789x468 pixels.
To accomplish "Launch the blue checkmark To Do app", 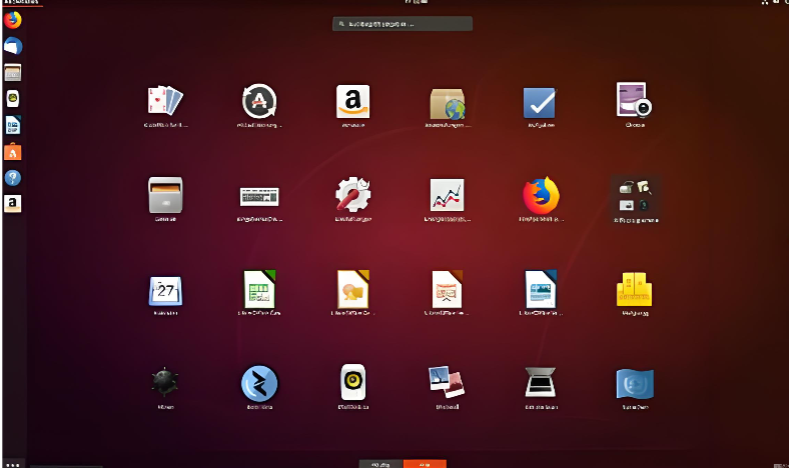I will (x=540, y=103).
